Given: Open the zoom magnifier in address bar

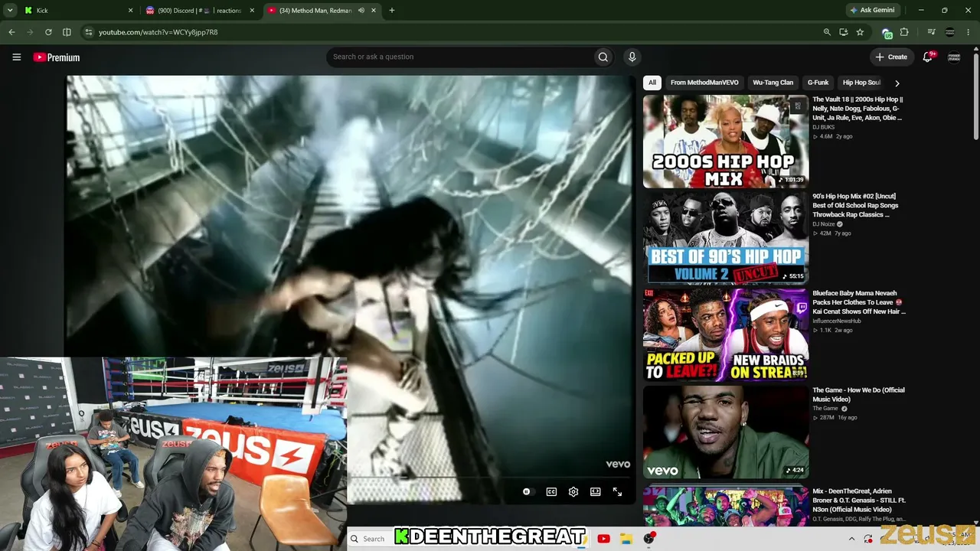Looking at the screenshot, I should click(x=827, y=32).
